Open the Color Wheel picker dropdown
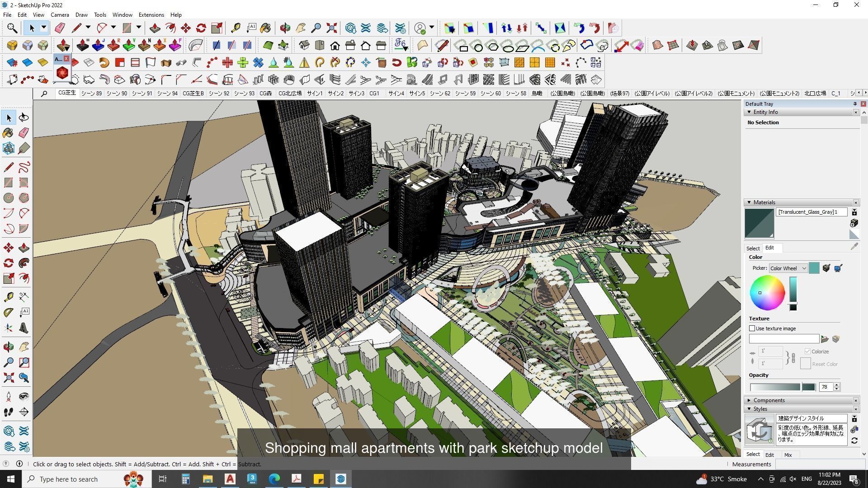This screenshot has width=868, height=488. [788, 268]
